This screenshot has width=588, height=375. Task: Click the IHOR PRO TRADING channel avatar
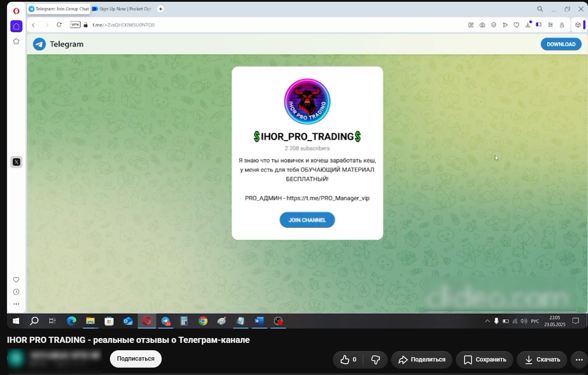click(307, 102)
